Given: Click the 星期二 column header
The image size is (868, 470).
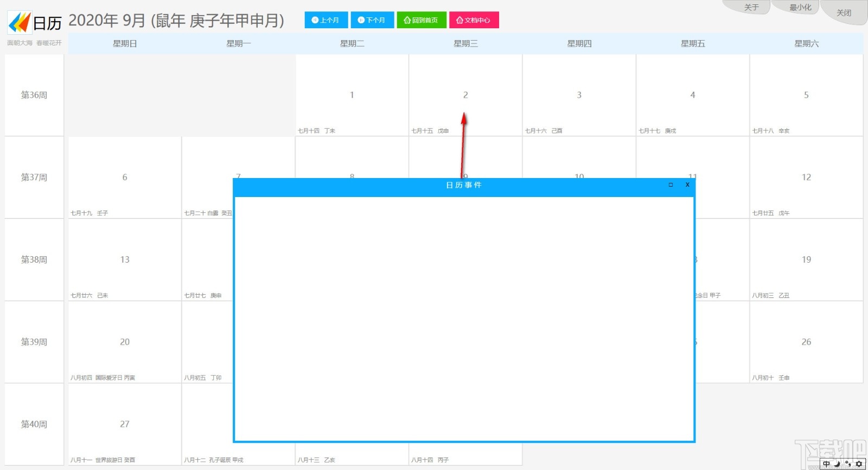Looking at the screenshot, I should coord(352,43).
